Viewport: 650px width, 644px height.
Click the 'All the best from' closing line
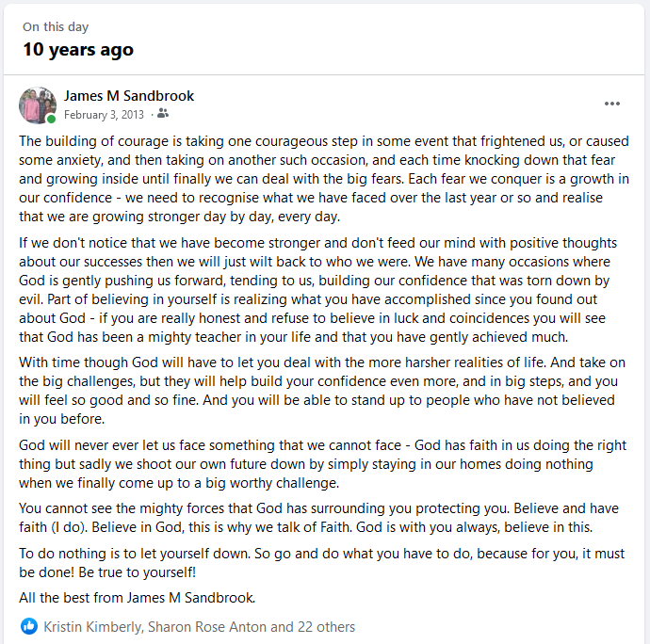138,597
